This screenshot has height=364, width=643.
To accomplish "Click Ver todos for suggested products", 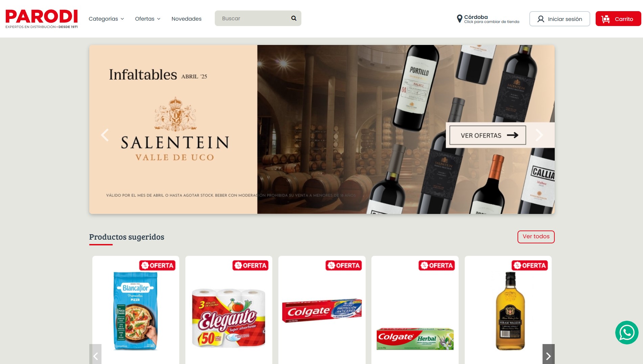I will (536, 237).
